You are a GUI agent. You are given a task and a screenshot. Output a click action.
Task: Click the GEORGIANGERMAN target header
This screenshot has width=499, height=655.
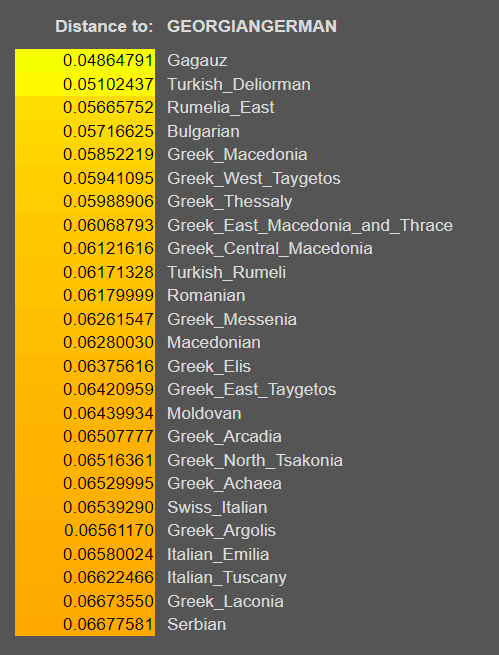click(x=252, y=26)
